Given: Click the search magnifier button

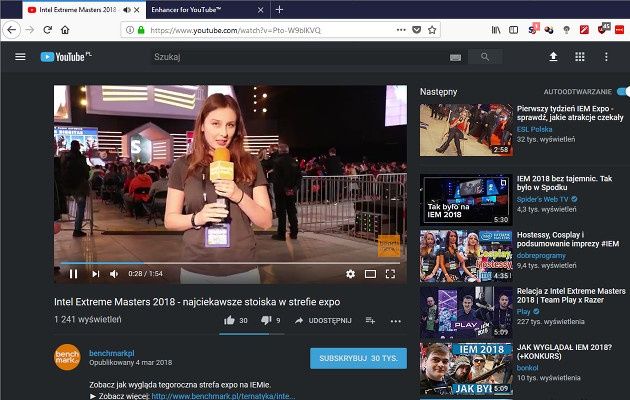Looking at the screenshot, I should [485, 57].
